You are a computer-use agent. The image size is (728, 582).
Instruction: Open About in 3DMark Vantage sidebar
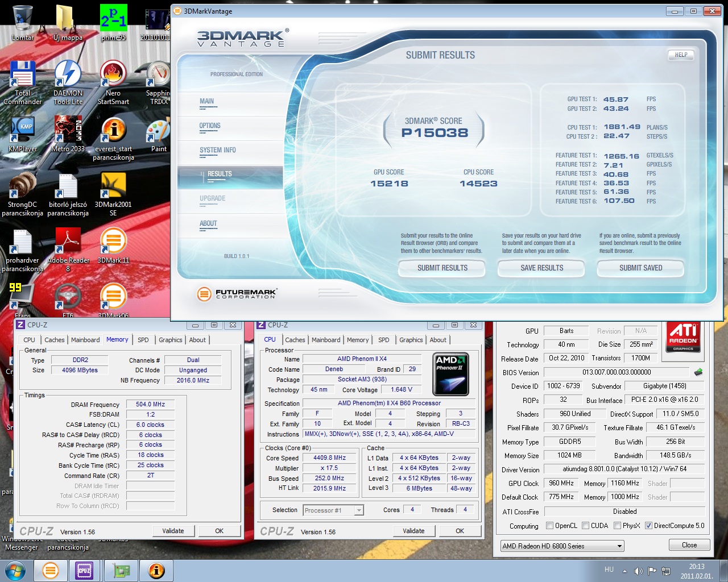click(x=208, y=224)
